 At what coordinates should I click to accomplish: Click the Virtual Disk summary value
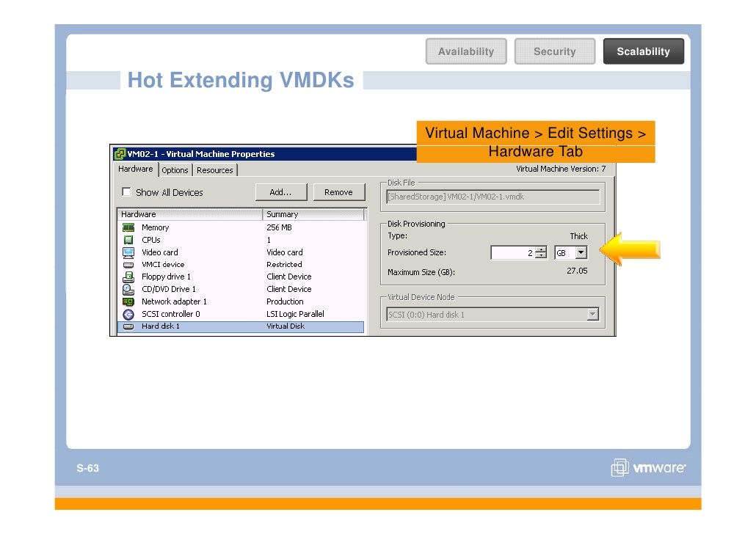click(286, 326)
